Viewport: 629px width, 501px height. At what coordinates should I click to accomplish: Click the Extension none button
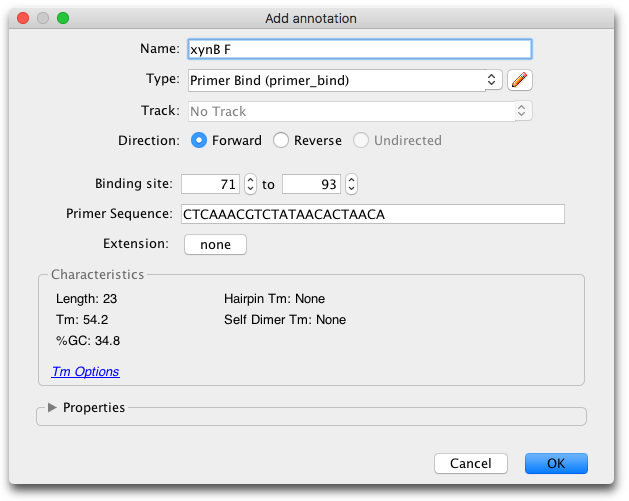pyautogui.click(x=215, y=244)
